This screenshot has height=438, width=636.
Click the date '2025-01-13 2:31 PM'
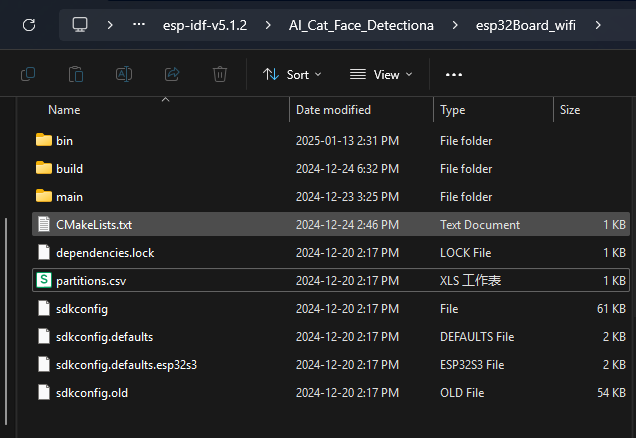[x=347, y=141]
